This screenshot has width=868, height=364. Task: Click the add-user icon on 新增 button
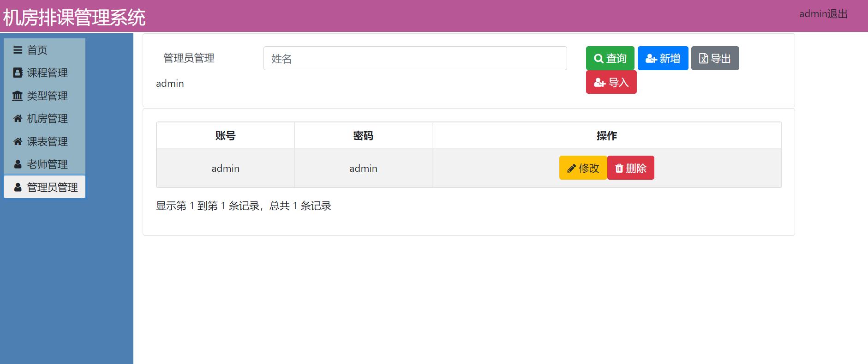(x=651, y=59)
